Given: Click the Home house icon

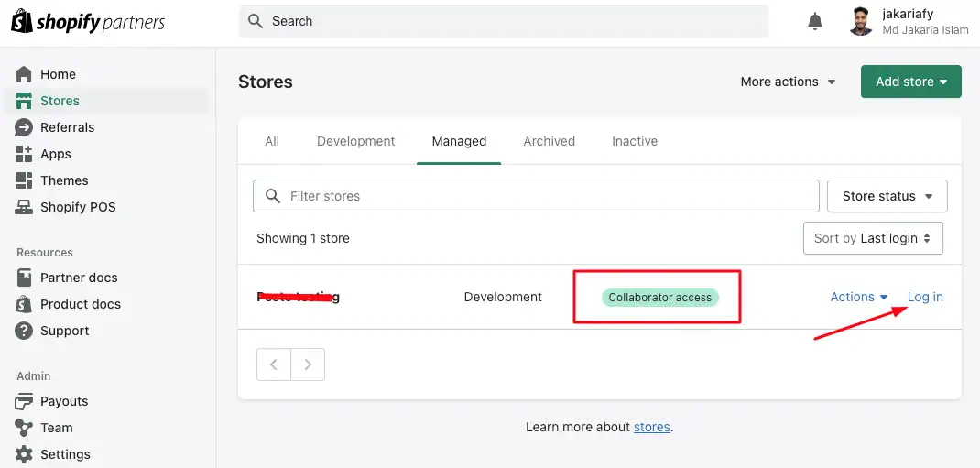Looking at the screenshot, I should click(x=24, y=74).
